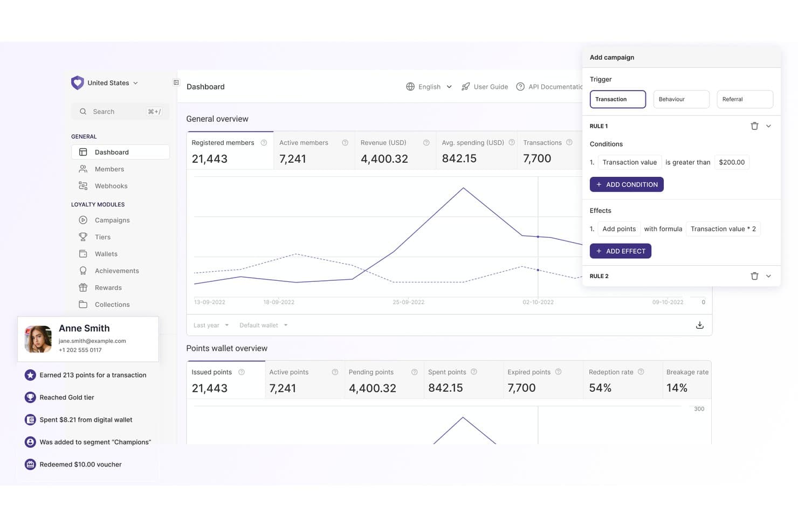798x532 pixels.
Task: Switch to the Pending points tab
Action: (x=384, y=380)
